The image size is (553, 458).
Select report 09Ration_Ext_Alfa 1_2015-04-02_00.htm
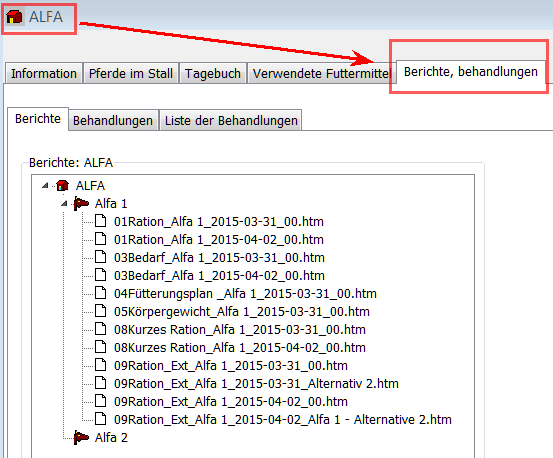pos(231,401)
